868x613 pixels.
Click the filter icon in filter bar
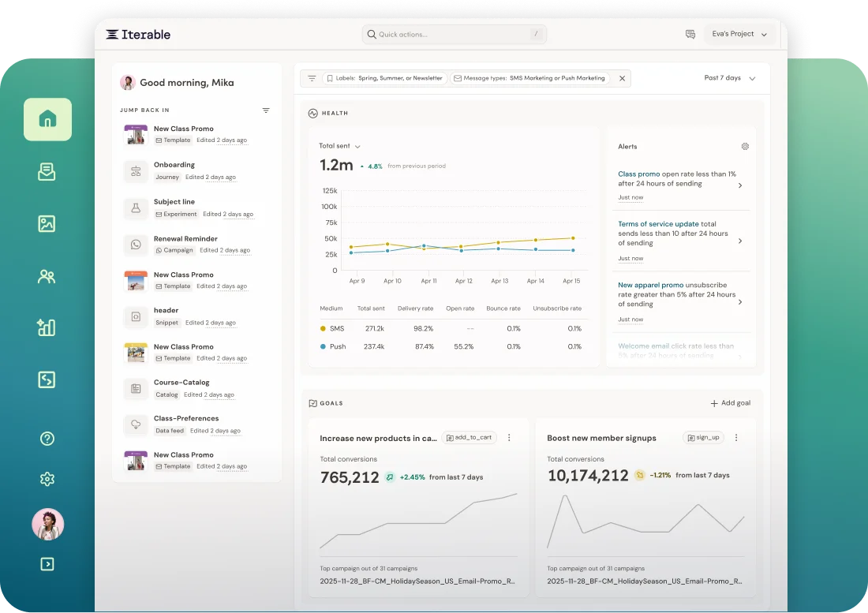[312, 79]
